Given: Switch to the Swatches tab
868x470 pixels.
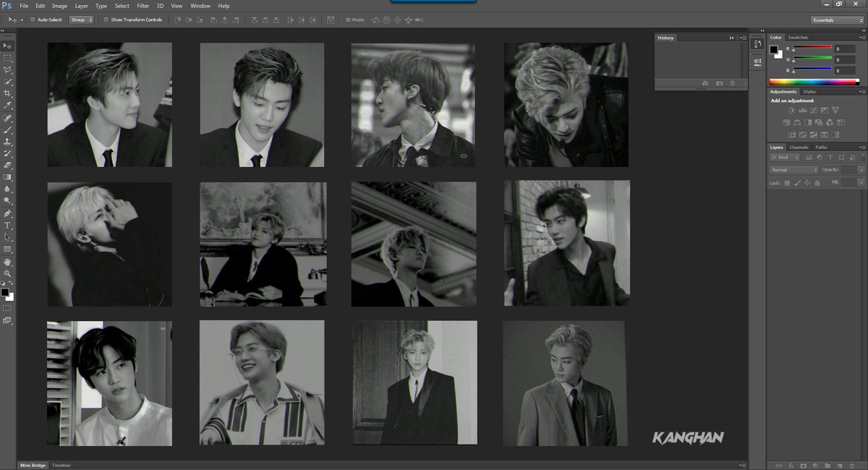Looking at the screenshot, I should point(798,37).
